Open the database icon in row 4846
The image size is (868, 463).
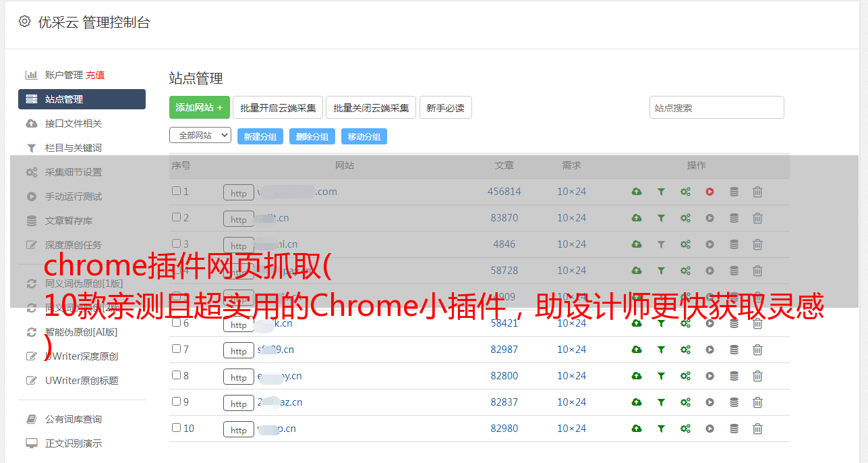(734, 244)
